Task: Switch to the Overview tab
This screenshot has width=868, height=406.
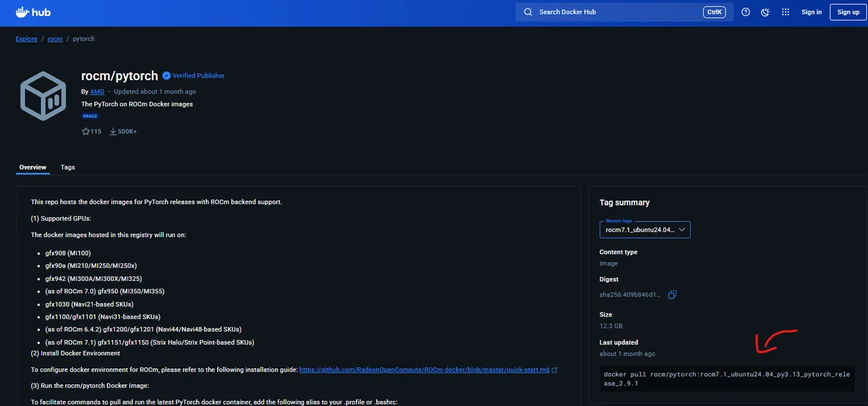Action: (33, 167)
